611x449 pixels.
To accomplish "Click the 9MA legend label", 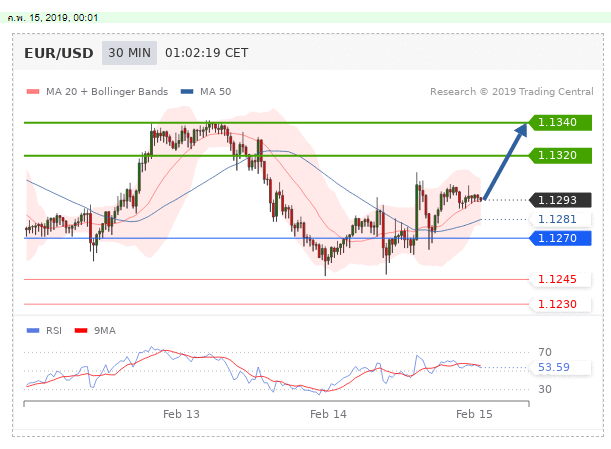I will tap(105, 331).
